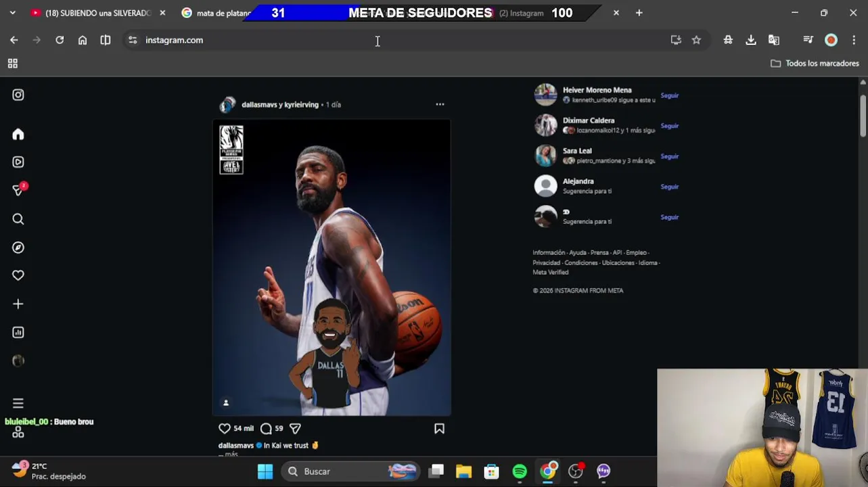The width and height of the screenshot is (868, 487).
Task: Go to Instagram Home feed icon
Action: click(x=18, y=135)
